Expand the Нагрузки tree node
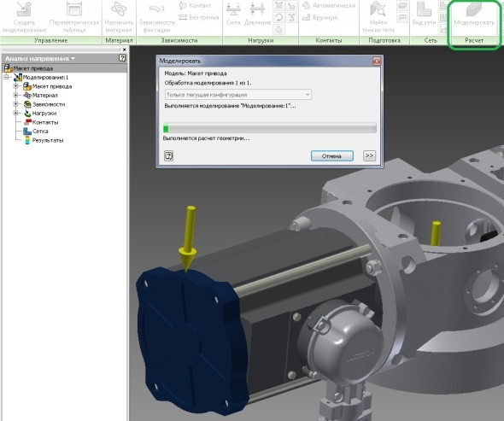Image resolution: width=504 pixels, height=421 pixels. (x=15, y=113)
